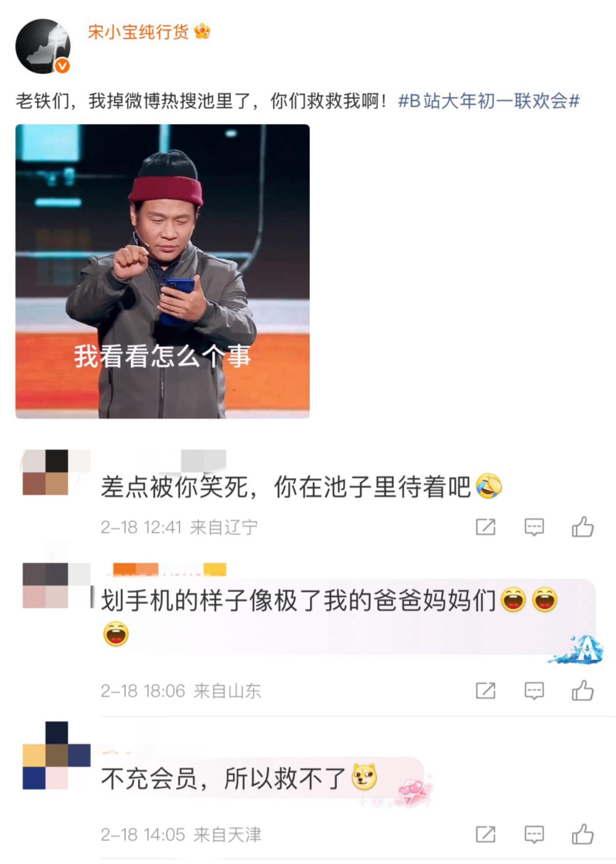The width and height of the screenshot is (616, 864).
Task: Tap the orange verified badge on avatar
Action: (x=62, y=65)
